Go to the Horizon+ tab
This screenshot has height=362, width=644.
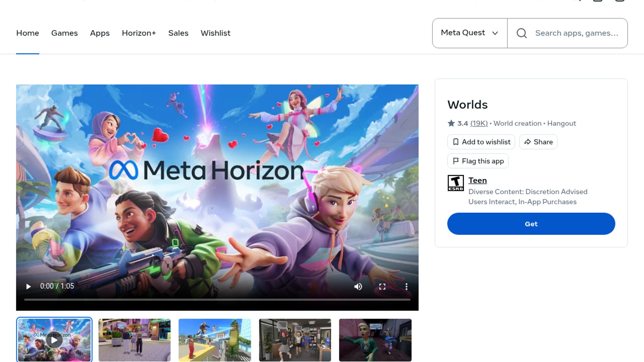[x=139, y=33]
